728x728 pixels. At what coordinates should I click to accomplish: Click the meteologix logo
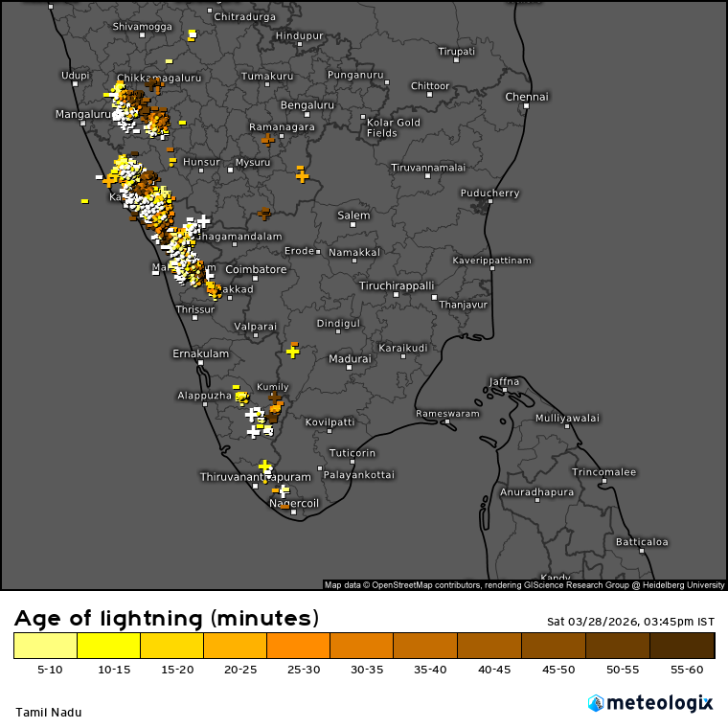click(x=650, y=703)
